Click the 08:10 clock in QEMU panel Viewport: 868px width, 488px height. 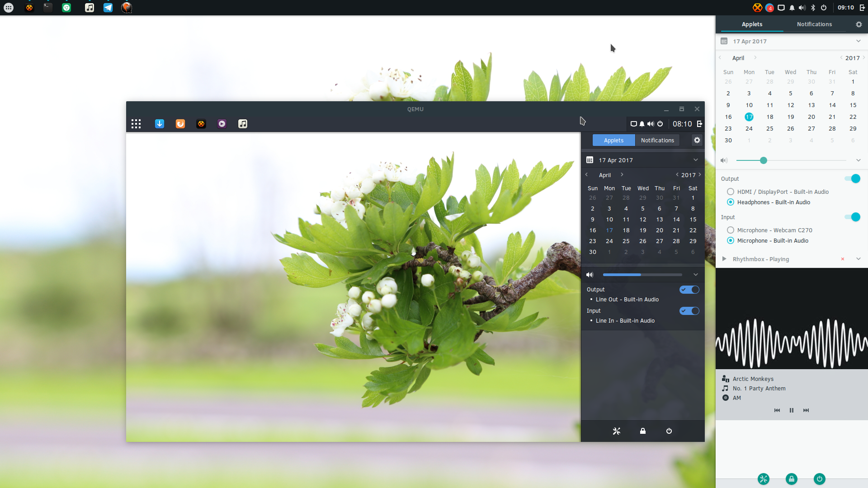click(682, 124)
